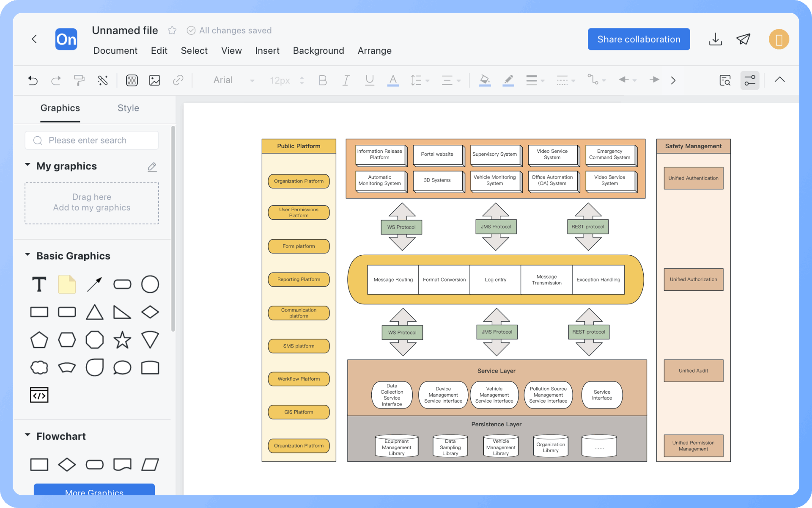The width and height of the screenshot is (812, 508).
Task: Insert an image via picture icon
Action: (x=155, y=80)
